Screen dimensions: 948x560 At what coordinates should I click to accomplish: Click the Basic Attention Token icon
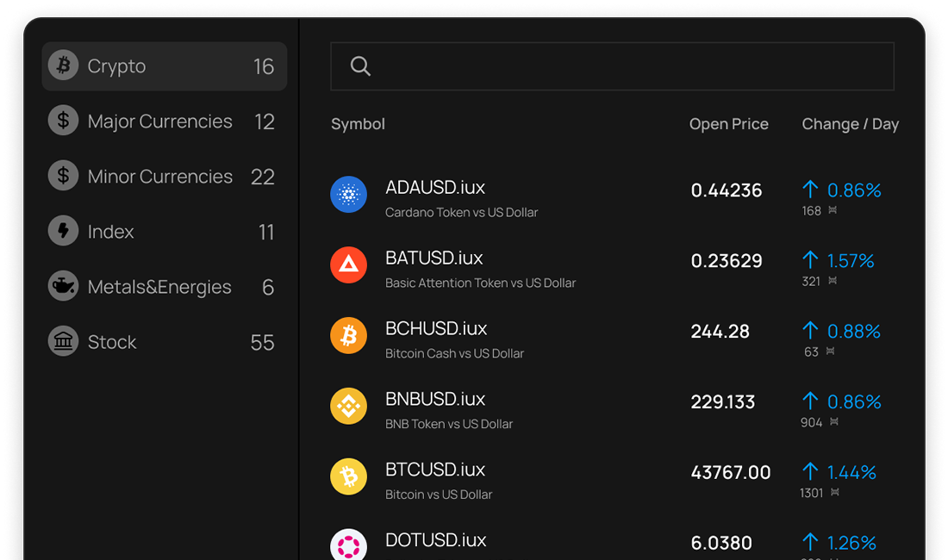pyautogui.click(x=348, y=265)
